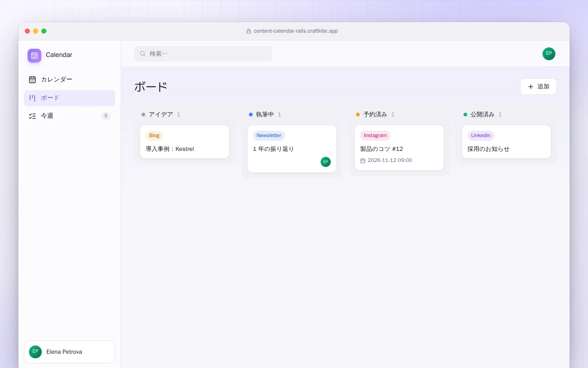
Task: Click the ボード page heading
Action: click(151, 87)
